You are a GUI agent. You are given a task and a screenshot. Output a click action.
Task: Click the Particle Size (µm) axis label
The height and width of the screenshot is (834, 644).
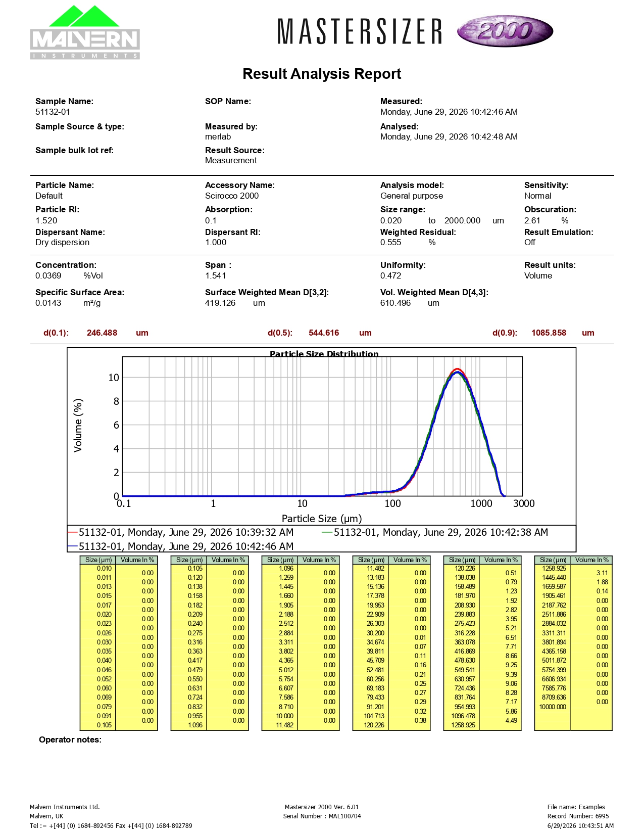322,518
